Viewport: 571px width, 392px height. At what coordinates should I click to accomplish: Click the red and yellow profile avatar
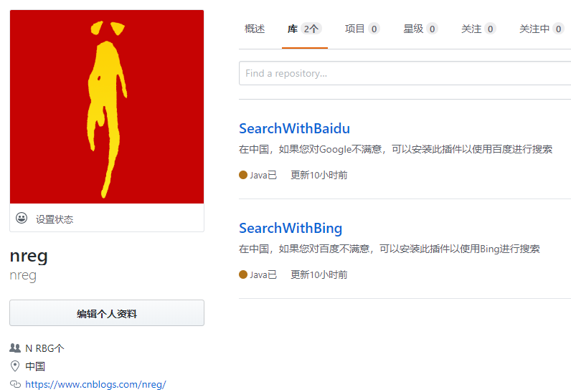click(x=107, y=107)
